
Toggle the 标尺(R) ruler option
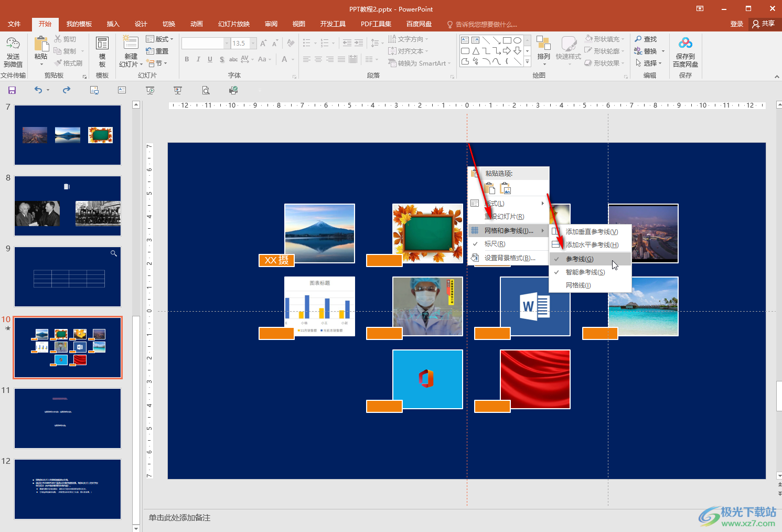(x=495, y=244)
